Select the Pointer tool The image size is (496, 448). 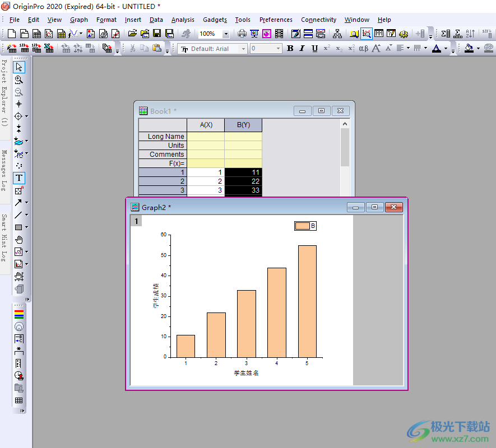pyautogui.click(x=19, y=67)
